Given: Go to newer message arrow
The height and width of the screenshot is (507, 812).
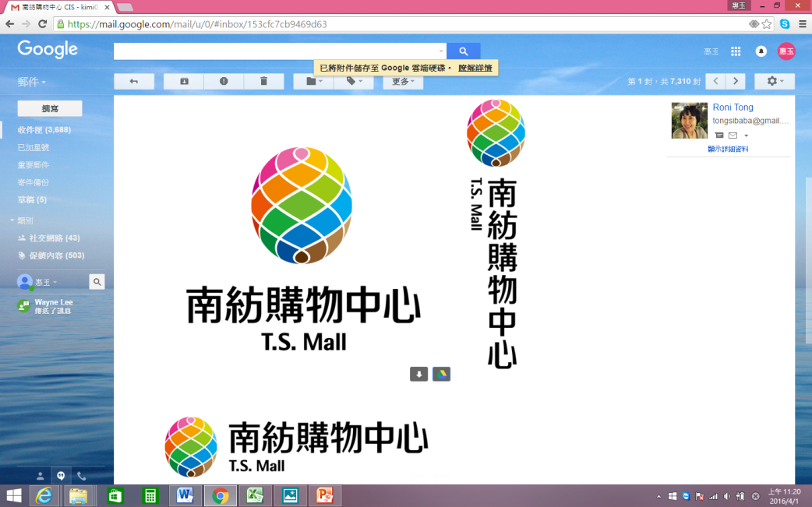Looking at the screenshot, I should coord(715,81).
